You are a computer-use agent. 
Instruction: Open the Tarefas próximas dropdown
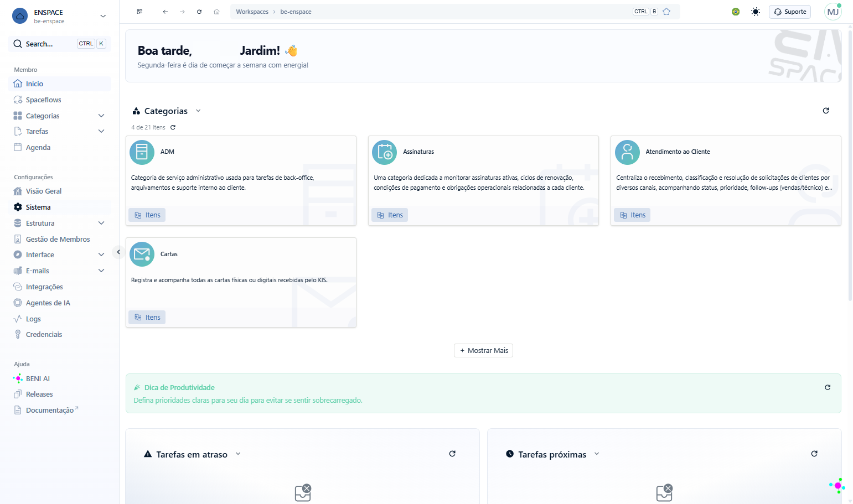tap(597, 454)
